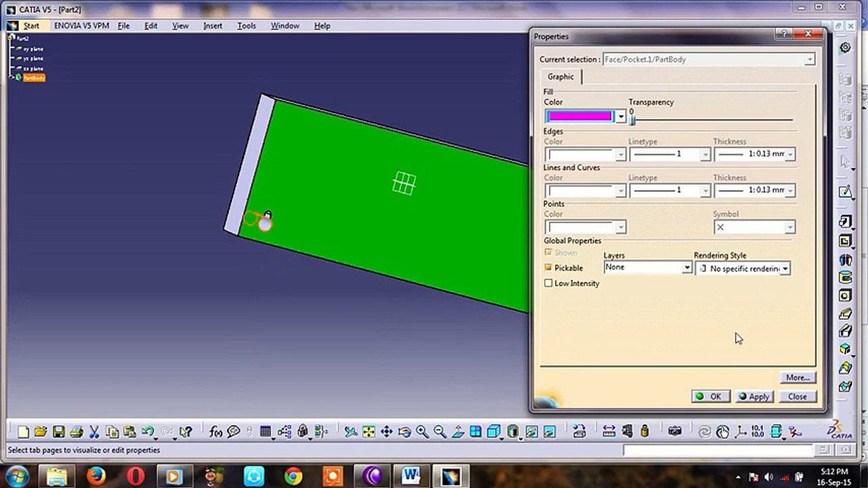
Task: Open the File menu
Action: [x=123, y=26]
